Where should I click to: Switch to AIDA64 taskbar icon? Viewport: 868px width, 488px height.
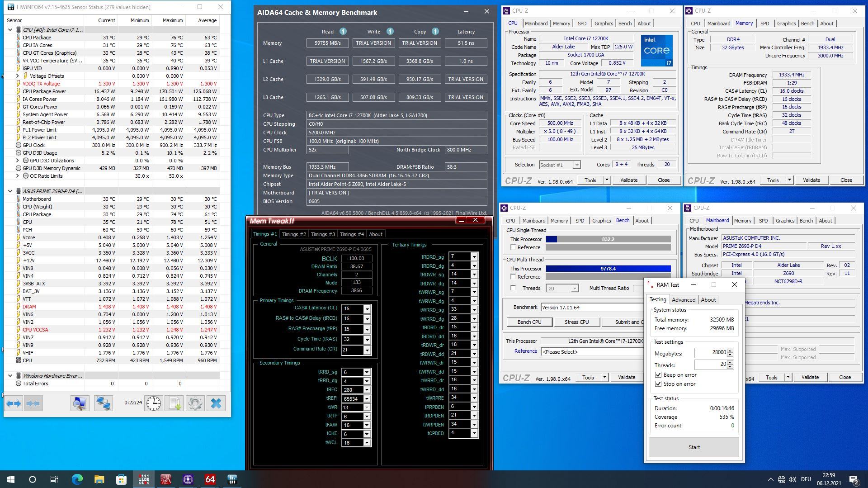coord(210,479)
